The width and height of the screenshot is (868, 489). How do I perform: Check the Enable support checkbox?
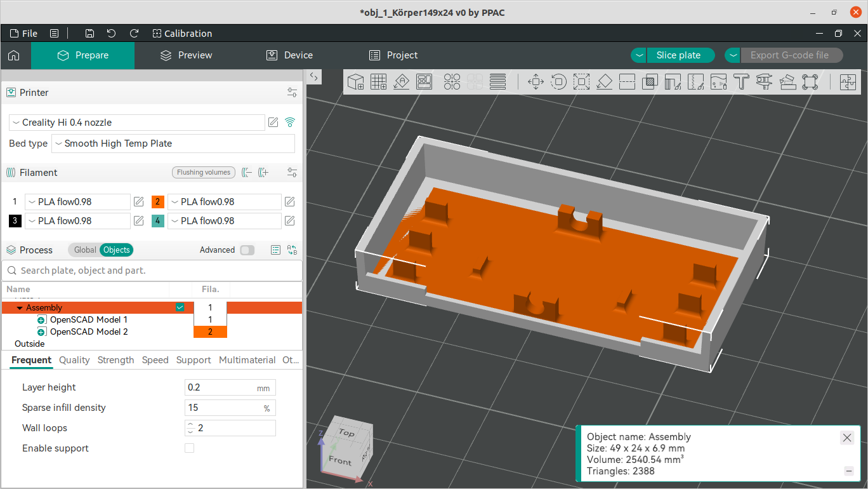[189, 448]
